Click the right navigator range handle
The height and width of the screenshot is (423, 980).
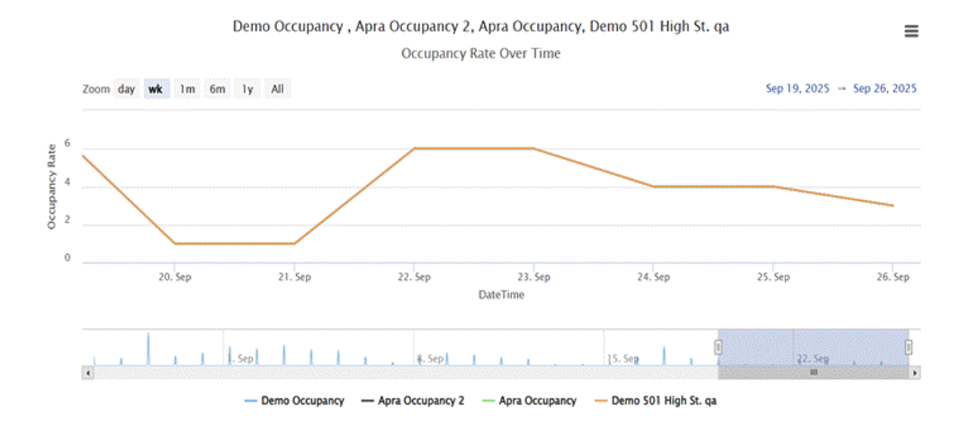point(908,347)
